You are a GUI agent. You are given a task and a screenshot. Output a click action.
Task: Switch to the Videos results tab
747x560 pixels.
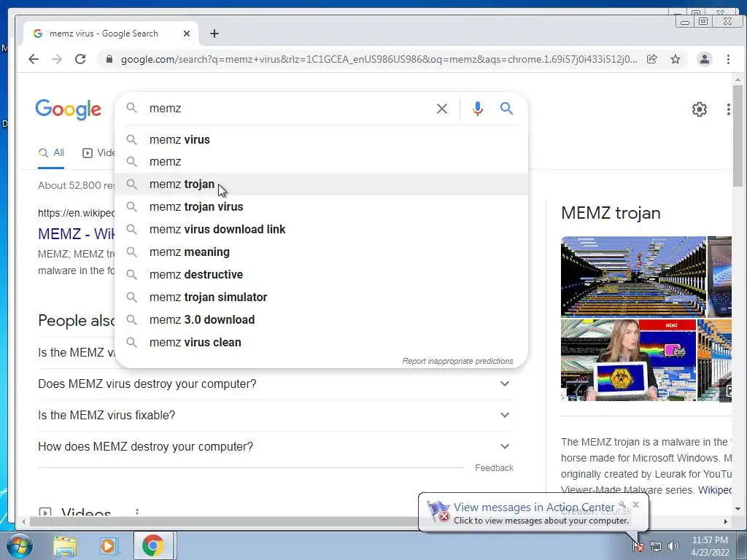point(98,153)
